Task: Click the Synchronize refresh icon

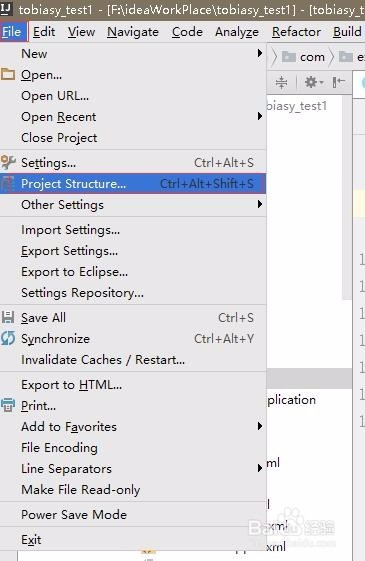Action: 8,338
